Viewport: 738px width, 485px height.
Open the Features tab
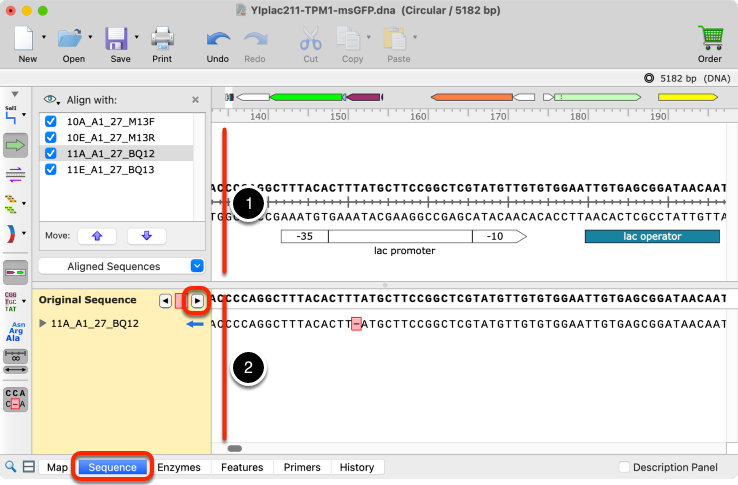242,467
